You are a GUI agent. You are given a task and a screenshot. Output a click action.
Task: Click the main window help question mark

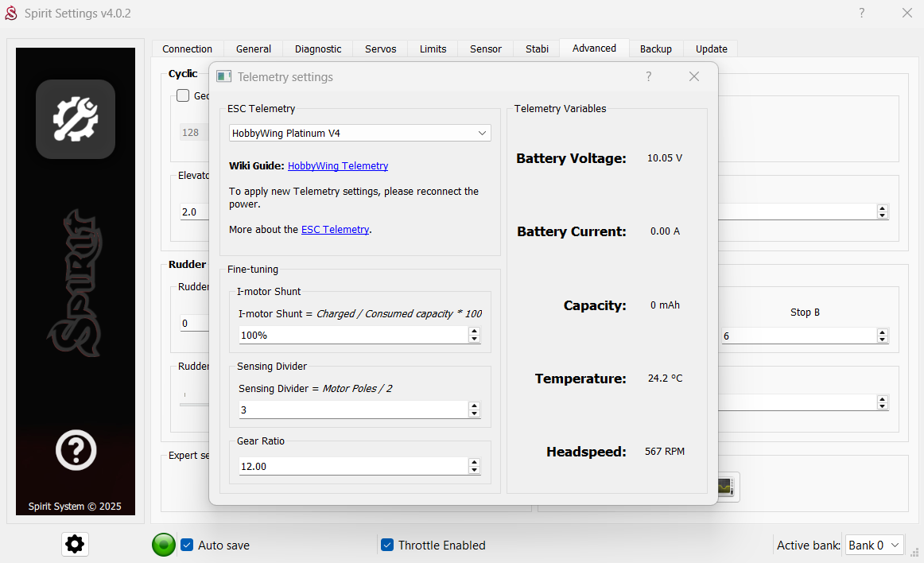click(862, 14)
